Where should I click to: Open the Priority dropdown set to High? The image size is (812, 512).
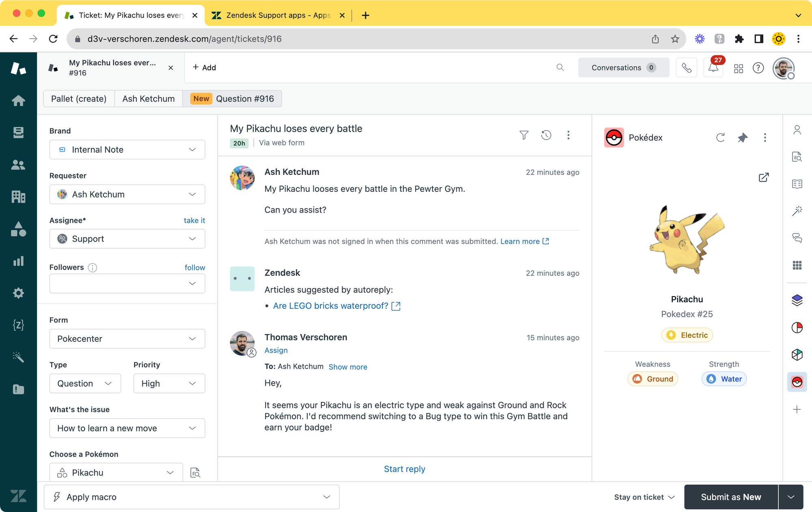[x=169, y=384]
